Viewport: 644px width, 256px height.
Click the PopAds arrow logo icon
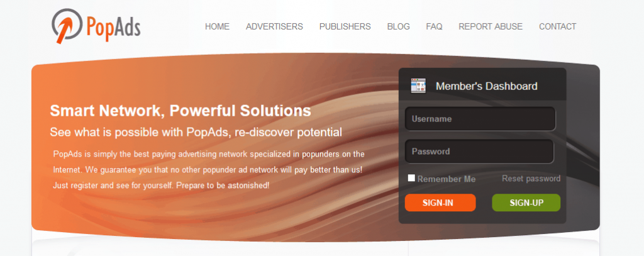coord(67,26)
